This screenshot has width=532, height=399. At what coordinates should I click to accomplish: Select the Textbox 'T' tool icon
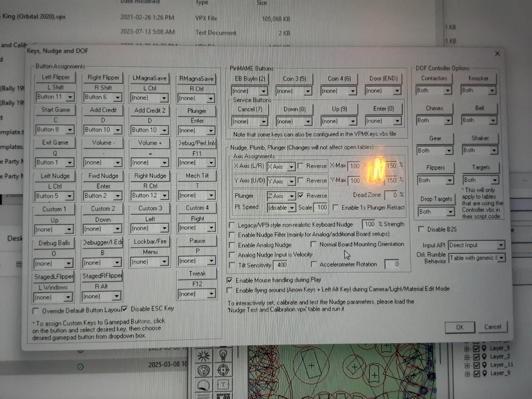pos(223,385)
